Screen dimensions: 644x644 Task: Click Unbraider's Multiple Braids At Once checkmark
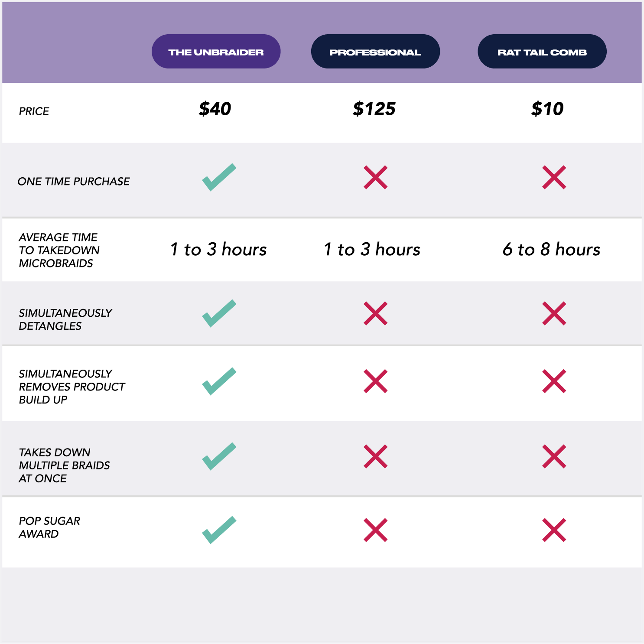click(219, 456)
